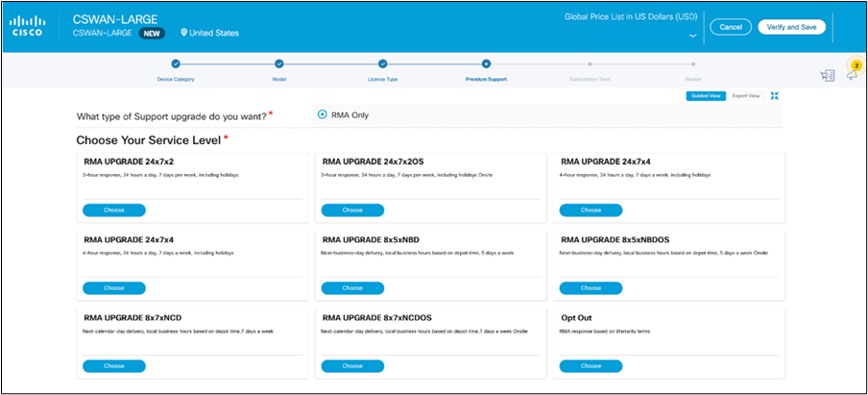Choose RMA UPGRADE 8x5xNBDOS
Screen dimensions: 868x395
pyautogui.click(x=591, y=288)
